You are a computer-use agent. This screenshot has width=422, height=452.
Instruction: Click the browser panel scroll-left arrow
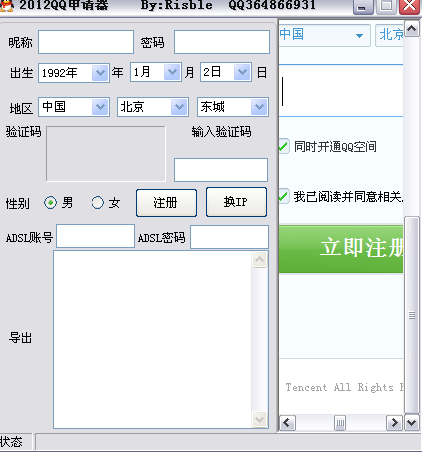coord(287,423)
